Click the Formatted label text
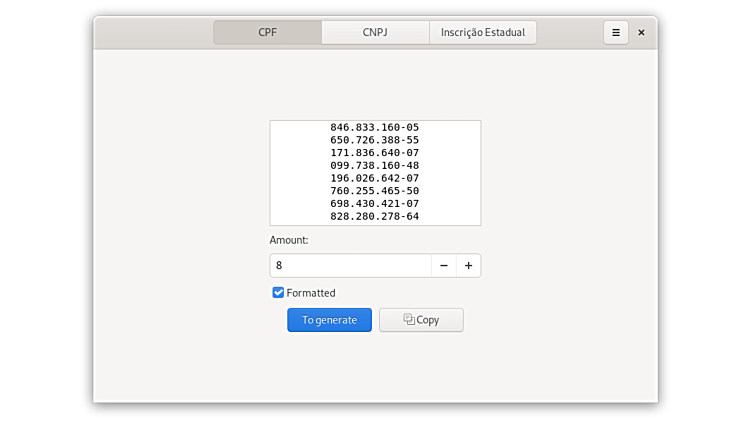Screen dimensions: 752x423 tap(311, 293)
